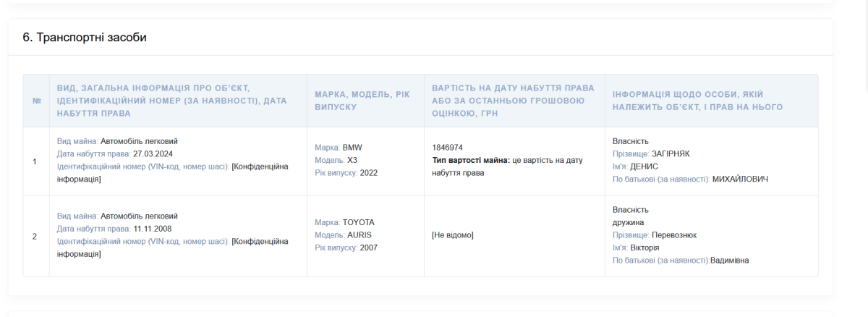The width and height of the screenshot is (868, 317).
Task: Click acquisition date 27.03.2024
Action: (x=153, y=154)
